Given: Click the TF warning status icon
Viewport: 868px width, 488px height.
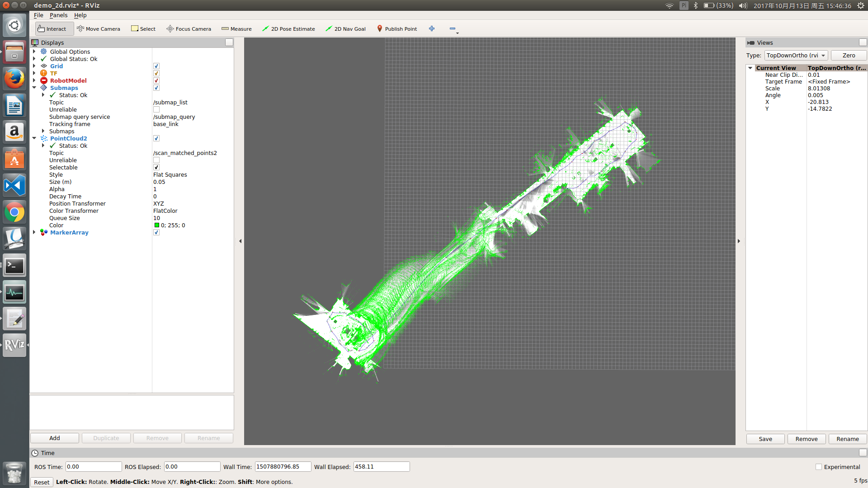Looking at the screenshot, I should [44, 73].
